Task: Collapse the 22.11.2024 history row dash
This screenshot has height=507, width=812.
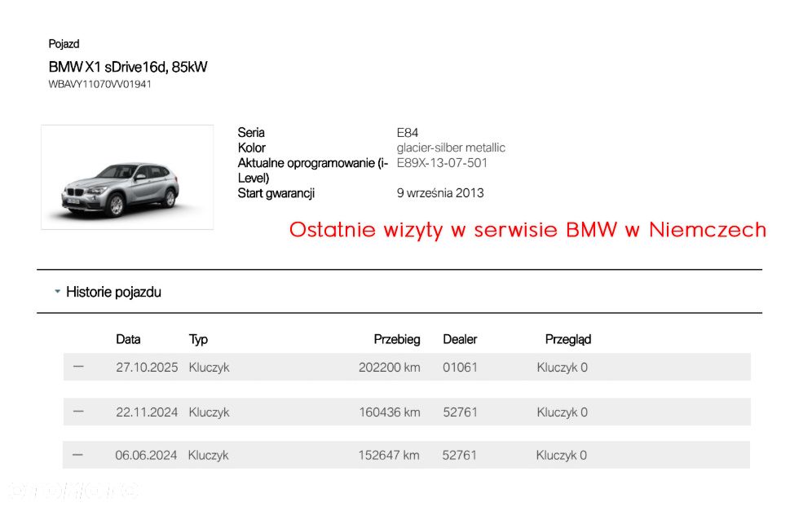Action: click(x=78, y=412)
